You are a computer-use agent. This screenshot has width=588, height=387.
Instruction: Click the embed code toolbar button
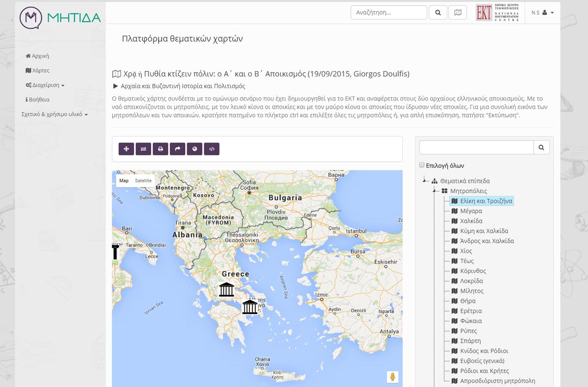pyautogui.click(x=212, y=149)
